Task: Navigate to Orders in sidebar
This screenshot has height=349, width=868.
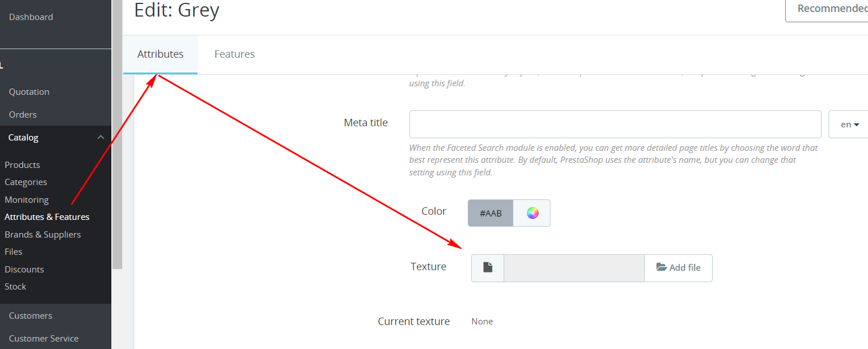Action: pos(23,114)
